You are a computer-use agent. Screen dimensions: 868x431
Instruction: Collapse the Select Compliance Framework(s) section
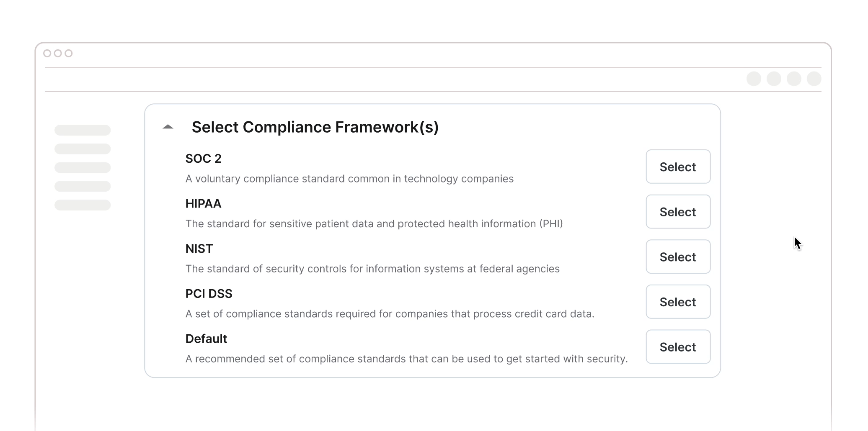pos(168,127)
